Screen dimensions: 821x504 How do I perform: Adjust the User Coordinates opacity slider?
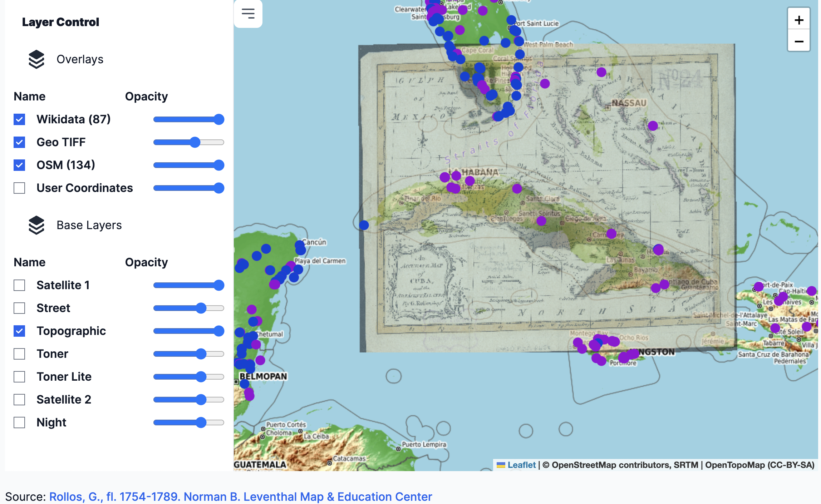click(189, 188)
